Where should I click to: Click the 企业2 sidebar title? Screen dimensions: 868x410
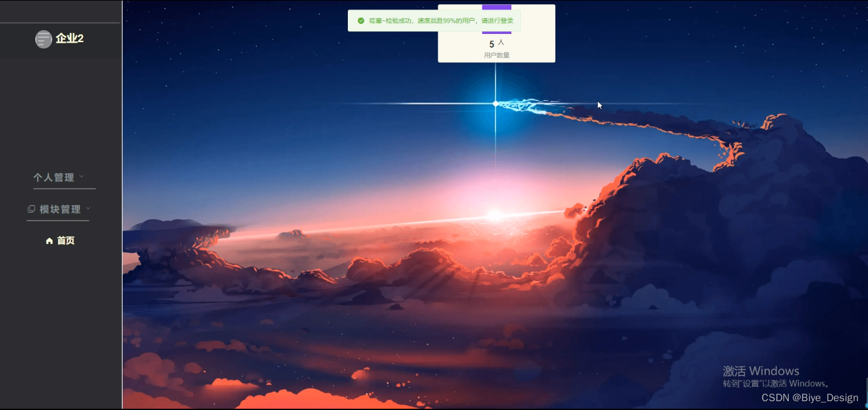click(x=70, y=38)
